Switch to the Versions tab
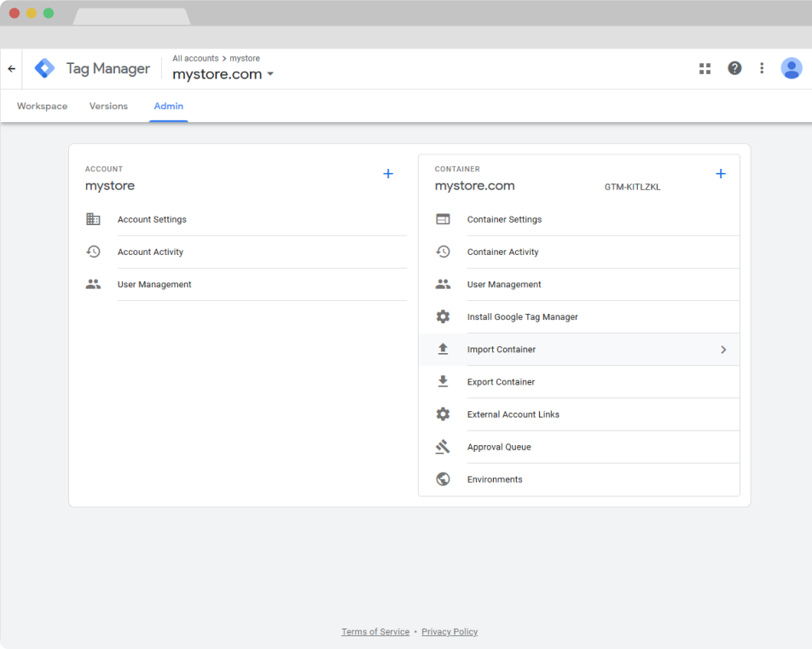812x649 pixels. click(108, 107)
